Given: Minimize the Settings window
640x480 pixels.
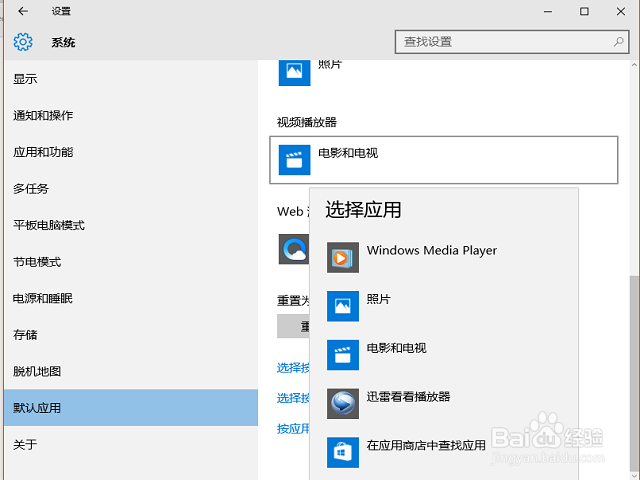Looking at the screenshot, I should point(548,11).
